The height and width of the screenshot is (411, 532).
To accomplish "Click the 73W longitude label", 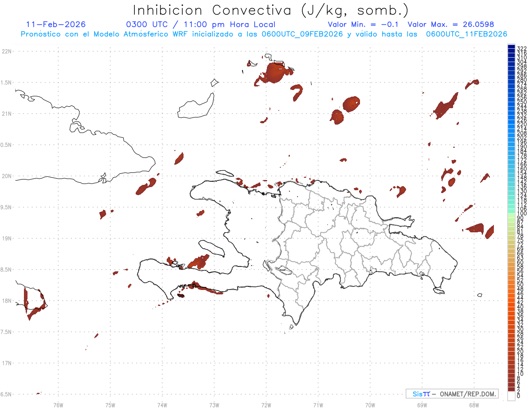I will point(214,405).
